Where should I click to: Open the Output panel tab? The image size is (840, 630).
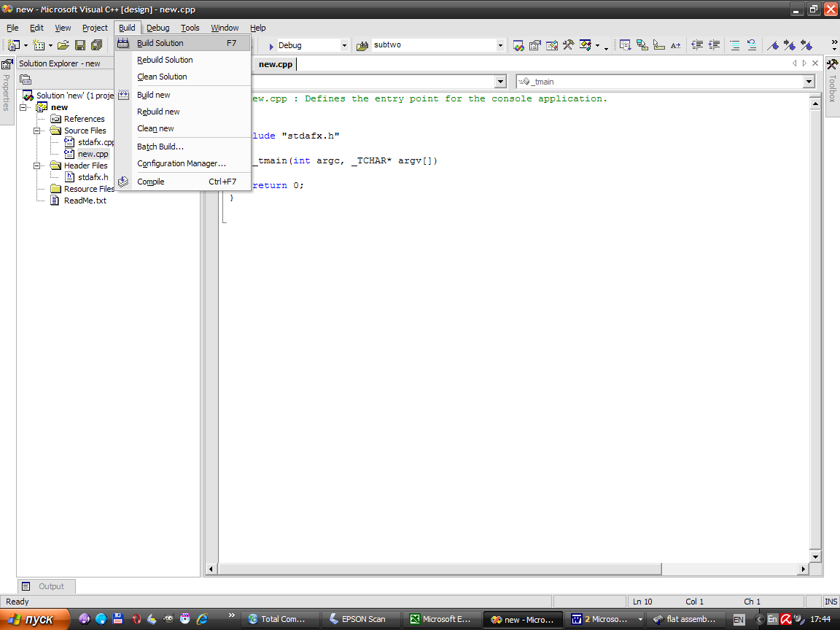coord(47,586)
